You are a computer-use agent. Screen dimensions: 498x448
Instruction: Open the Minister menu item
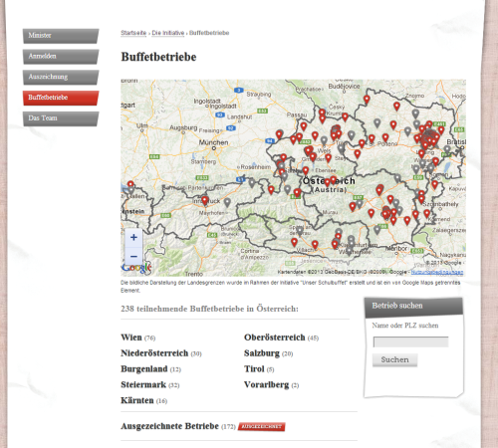pyautogui.click(x=61, y=36)
